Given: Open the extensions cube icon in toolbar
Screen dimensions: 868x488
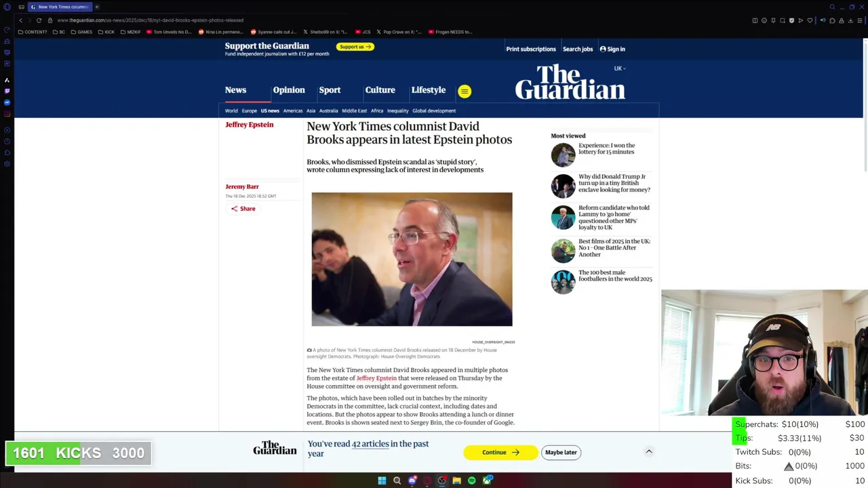Looking at the screenshot, I should click(832, 20).
